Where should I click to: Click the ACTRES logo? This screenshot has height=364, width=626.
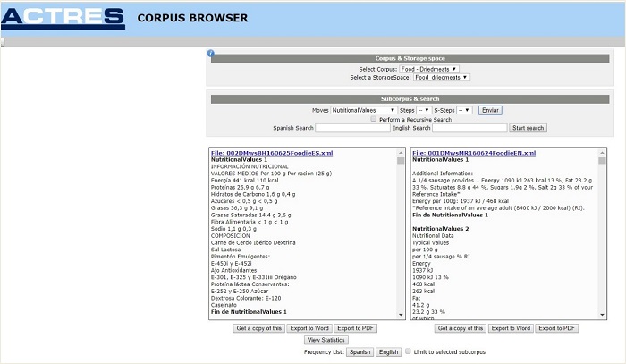point(63,16)
